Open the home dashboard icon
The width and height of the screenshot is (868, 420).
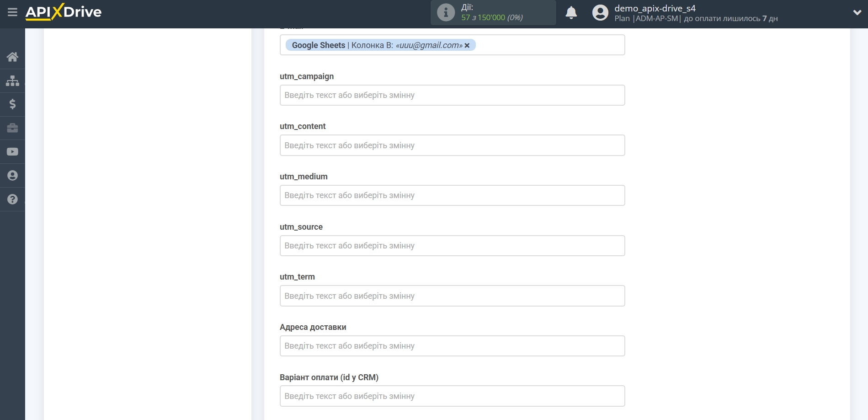(12, 57)
